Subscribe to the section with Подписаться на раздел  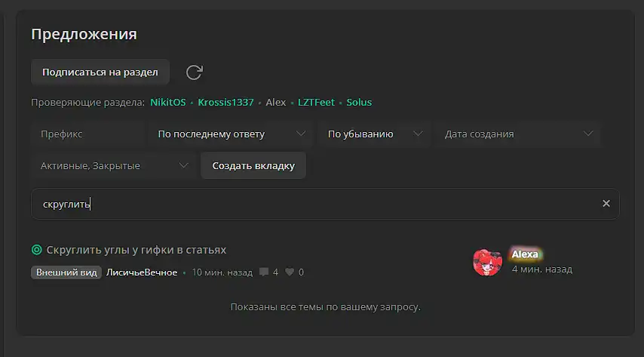click(x=100, y=72)
